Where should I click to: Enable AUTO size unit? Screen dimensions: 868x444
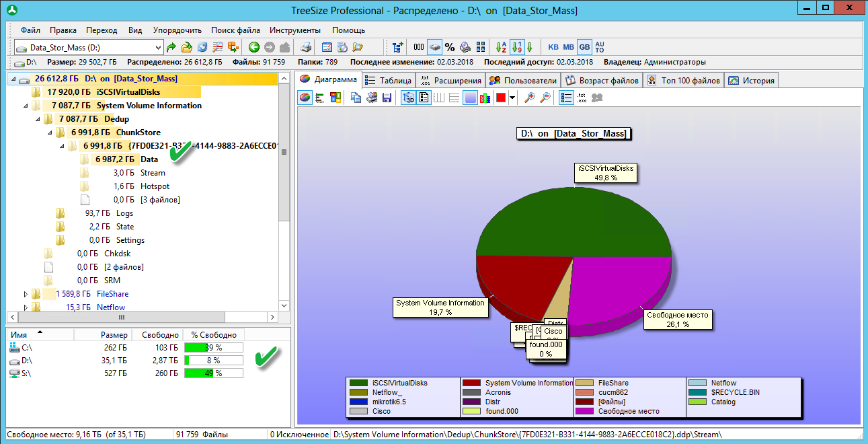(600, 47)
